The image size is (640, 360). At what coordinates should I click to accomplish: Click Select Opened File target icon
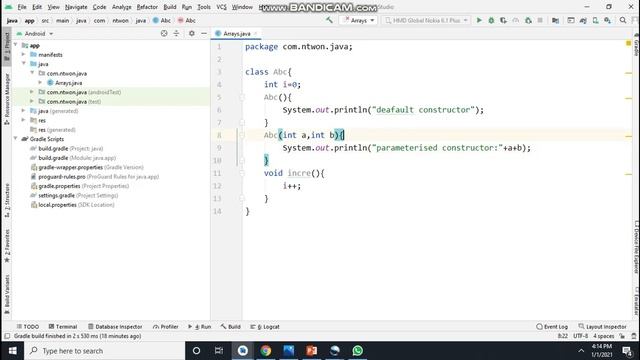tap(164, 33)
